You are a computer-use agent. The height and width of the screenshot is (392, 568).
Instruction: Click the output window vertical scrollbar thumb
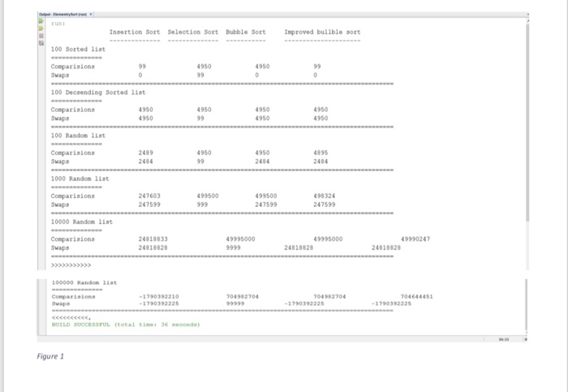pos(527,122)
